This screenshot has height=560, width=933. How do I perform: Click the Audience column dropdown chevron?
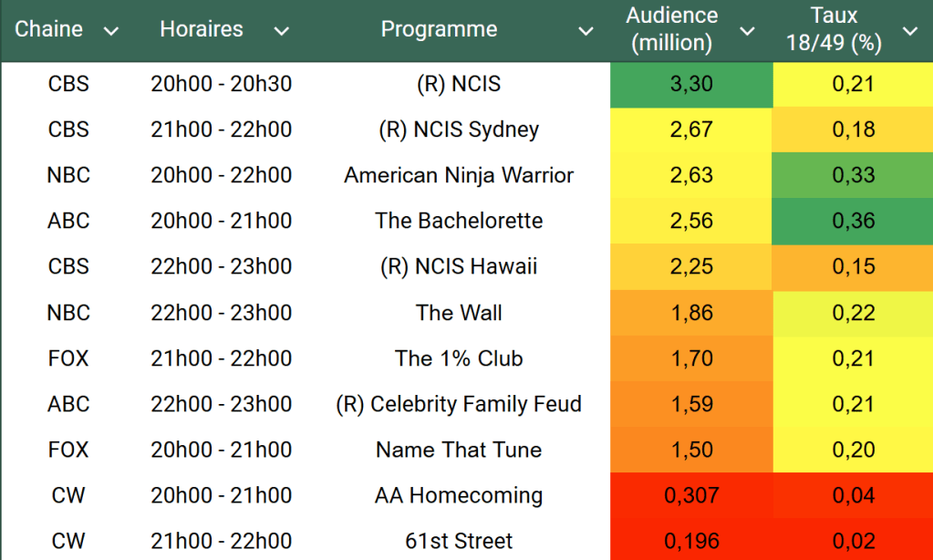pyautogui.click(x=747, y=31)
